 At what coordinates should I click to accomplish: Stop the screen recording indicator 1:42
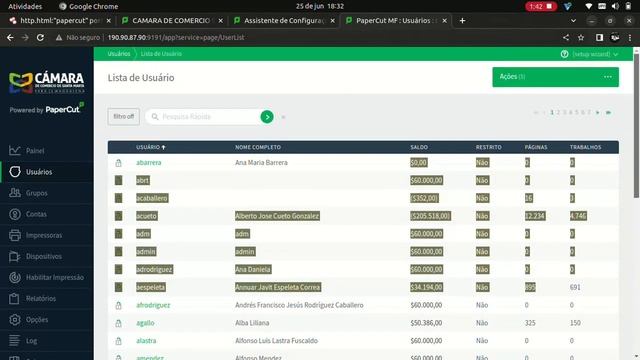coord(541,6)
